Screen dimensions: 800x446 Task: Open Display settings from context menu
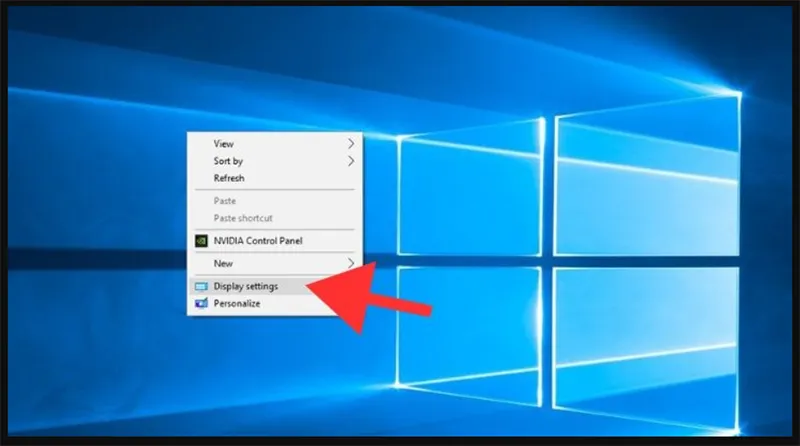point(275,286)
